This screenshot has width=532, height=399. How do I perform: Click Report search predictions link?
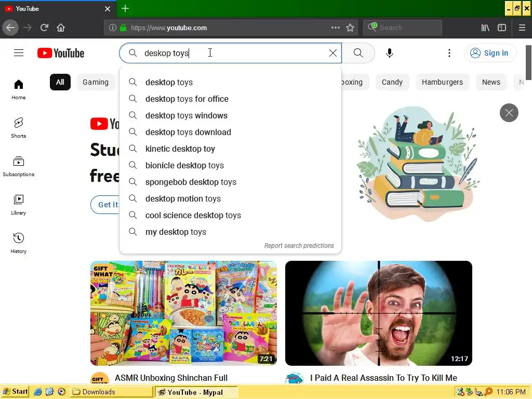pyautogui.click(x=299, y=246)
